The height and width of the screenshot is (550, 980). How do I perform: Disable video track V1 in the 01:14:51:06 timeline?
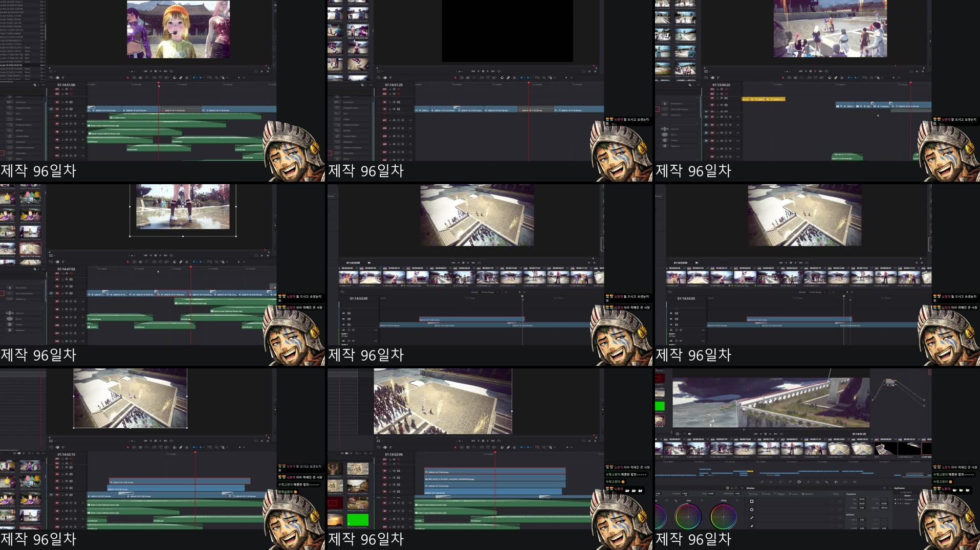tap(71, 109)
